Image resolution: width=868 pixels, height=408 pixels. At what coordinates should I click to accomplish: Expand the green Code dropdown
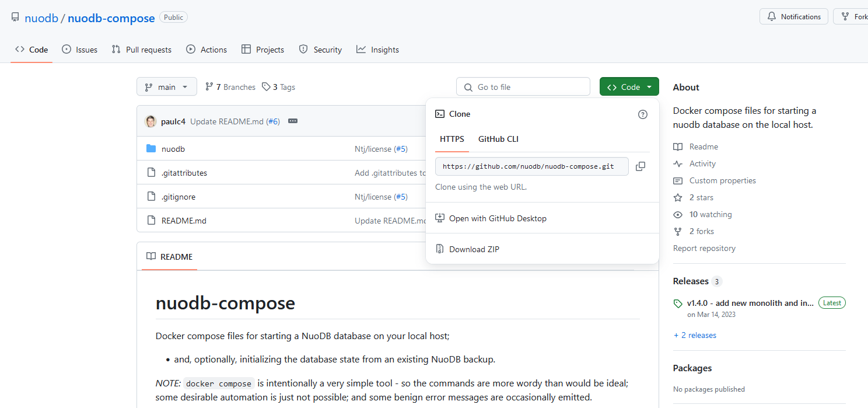point(629,86)
